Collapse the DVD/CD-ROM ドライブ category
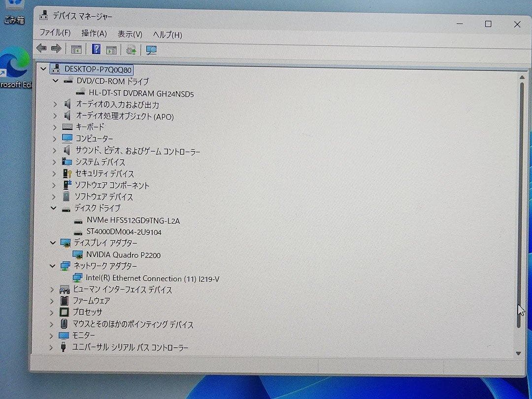532x399 pixels. [x=55, y=81]
